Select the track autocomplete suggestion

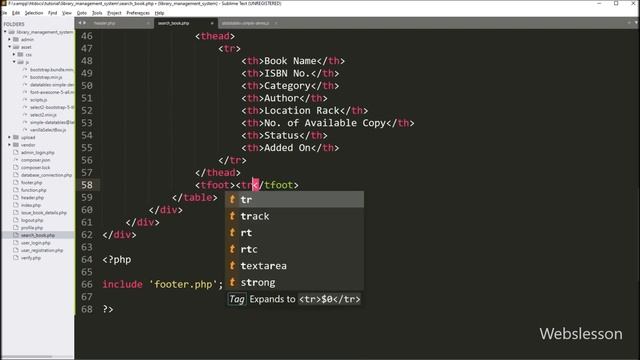click(294, 216)
